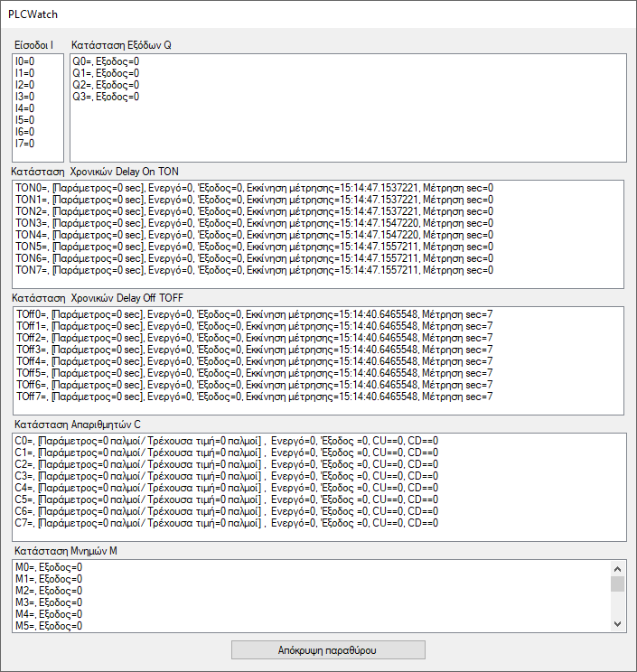
Task: Select the M0 memory entry
Action: (48, 567)
